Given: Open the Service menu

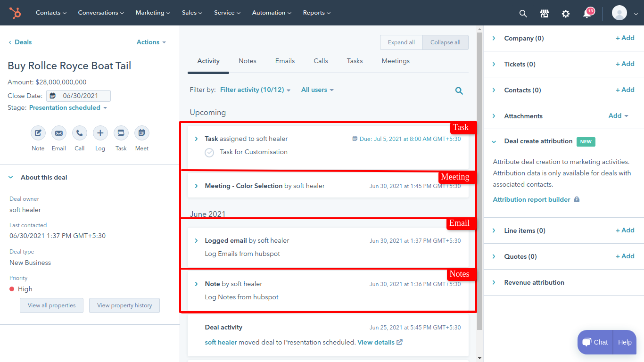Looking at the screenshot, I should coord(227,13).
